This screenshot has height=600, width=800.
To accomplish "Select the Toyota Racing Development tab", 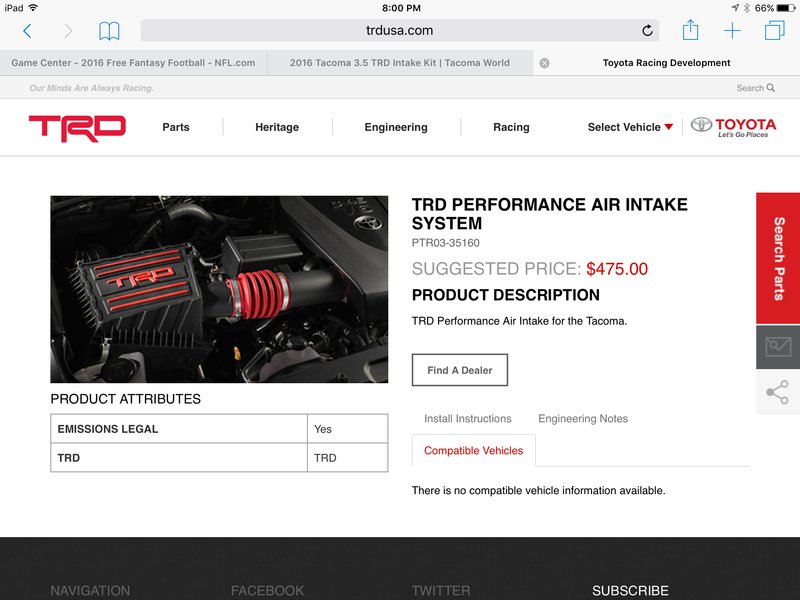I will [666, 63].
